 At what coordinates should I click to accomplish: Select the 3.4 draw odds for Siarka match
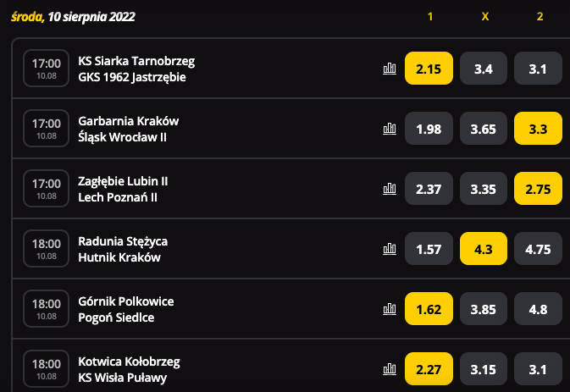pyautogui.click(x=484, y=69)
